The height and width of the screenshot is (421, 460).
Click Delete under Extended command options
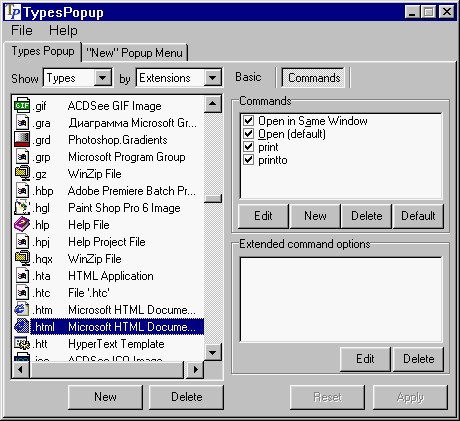point(418,359)
